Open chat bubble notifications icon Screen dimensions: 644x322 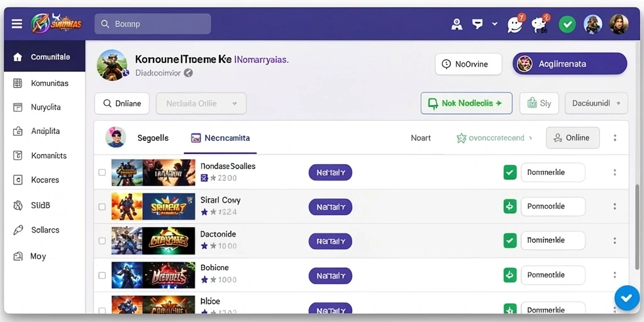(x=515, y=25)
